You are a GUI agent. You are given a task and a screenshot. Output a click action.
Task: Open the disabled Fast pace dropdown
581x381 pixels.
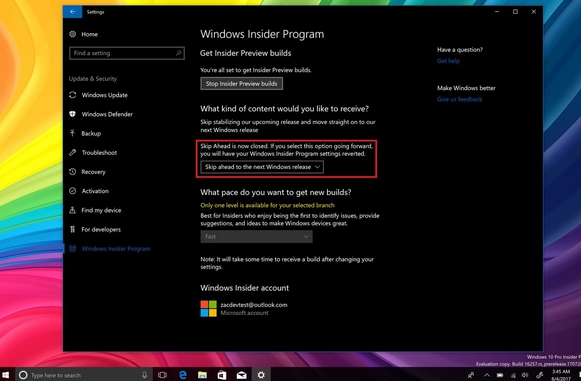pos(256,236)
